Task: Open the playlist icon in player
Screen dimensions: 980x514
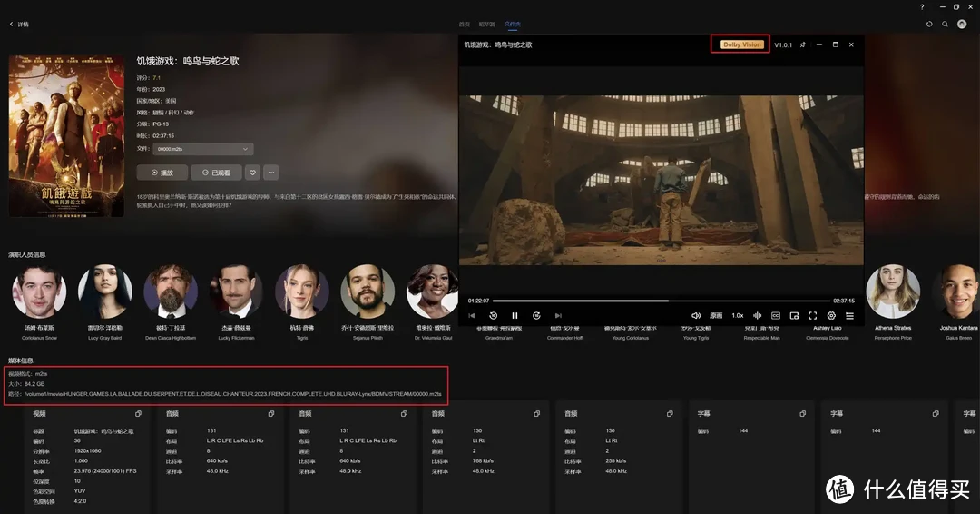Action: click(x=849, y=316)
